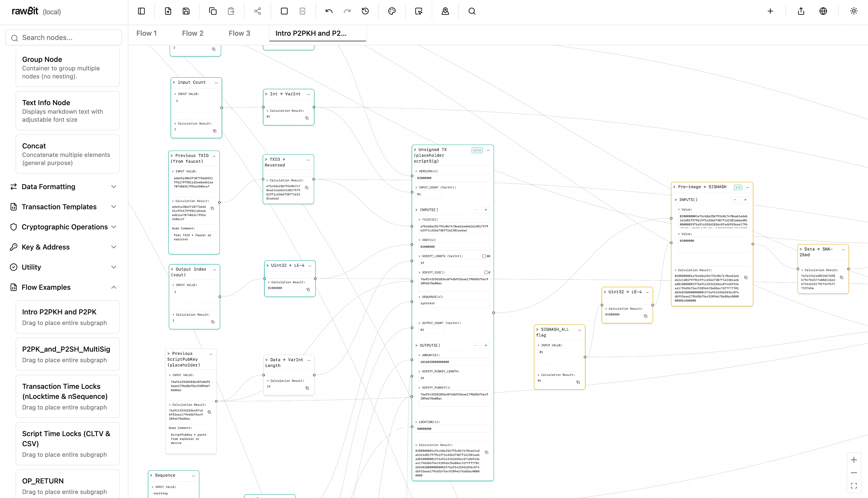This screenshot has width=868, height=498.
Task: Add an input to the Unsigned TX node
Action: click(x=486, y=210)
